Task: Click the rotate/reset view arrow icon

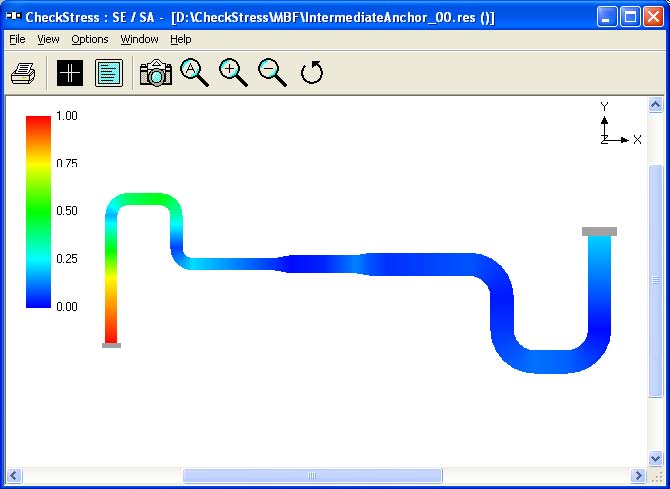Action: point(312,73)
